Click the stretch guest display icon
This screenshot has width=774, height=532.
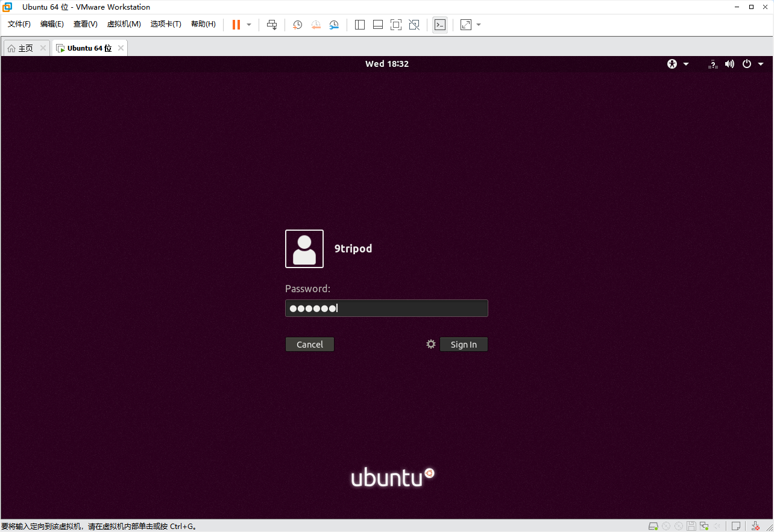click(466, 25)
